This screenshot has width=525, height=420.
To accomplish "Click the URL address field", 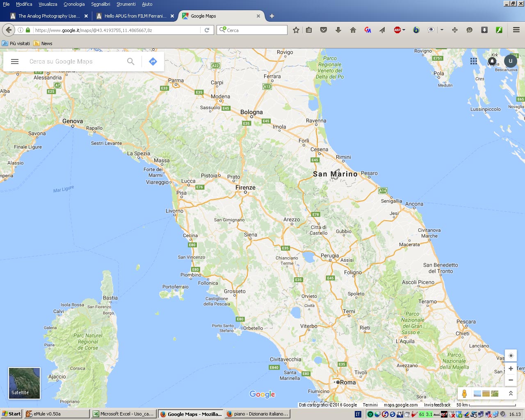I will coord(117,30).
